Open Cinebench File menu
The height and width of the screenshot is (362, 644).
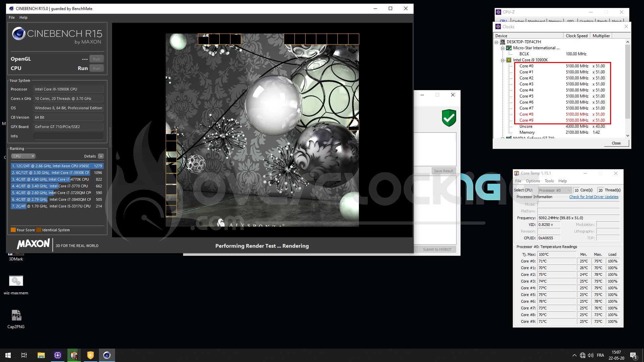click(12, 17)
